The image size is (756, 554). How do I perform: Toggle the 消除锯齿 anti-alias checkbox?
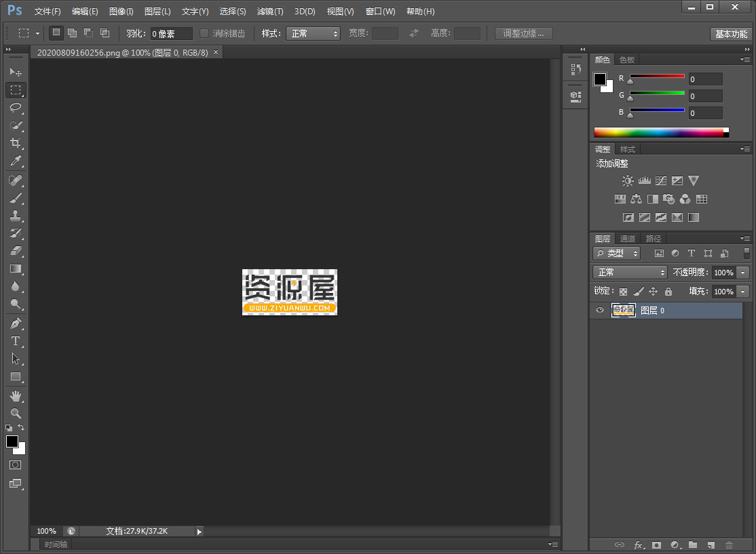[204, 33]
